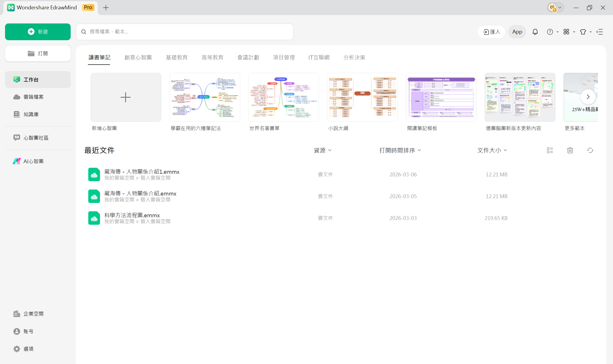Open the trash icon above recent files
Viewport: 613px width, 364px height.
click(x=570, y=150)
